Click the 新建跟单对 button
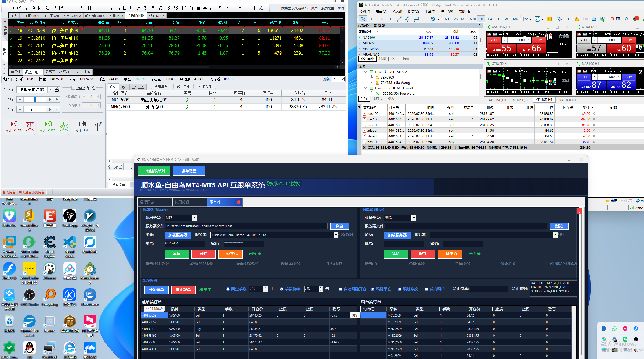Image resolution: width=644 pixels, height=359 pixels. [154, 171]
